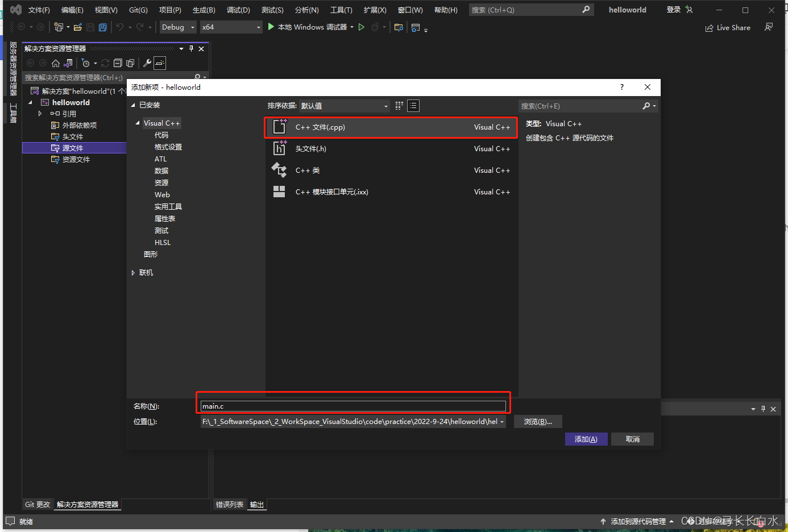Click start without debugging outline play icon
The height and width of the screenshot is (532, 788).
(x=361, y=27)
